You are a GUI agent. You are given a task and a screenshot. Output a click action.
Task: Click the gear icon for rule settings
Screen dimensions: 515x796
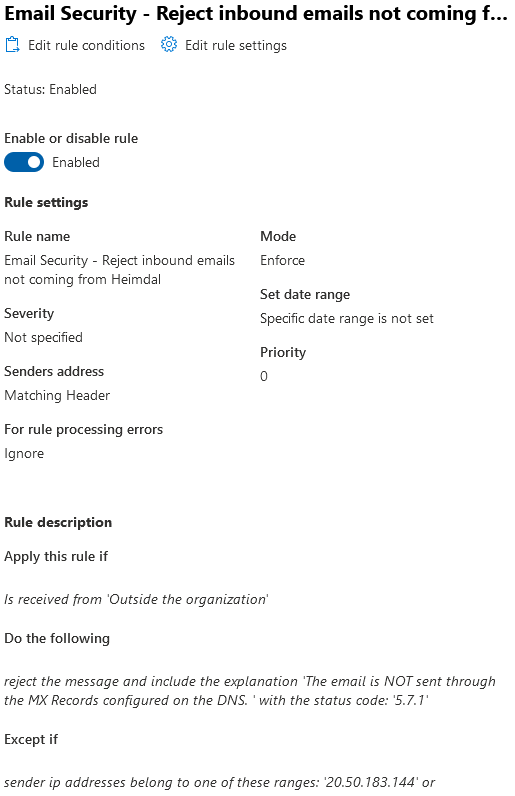coord(169,45)
